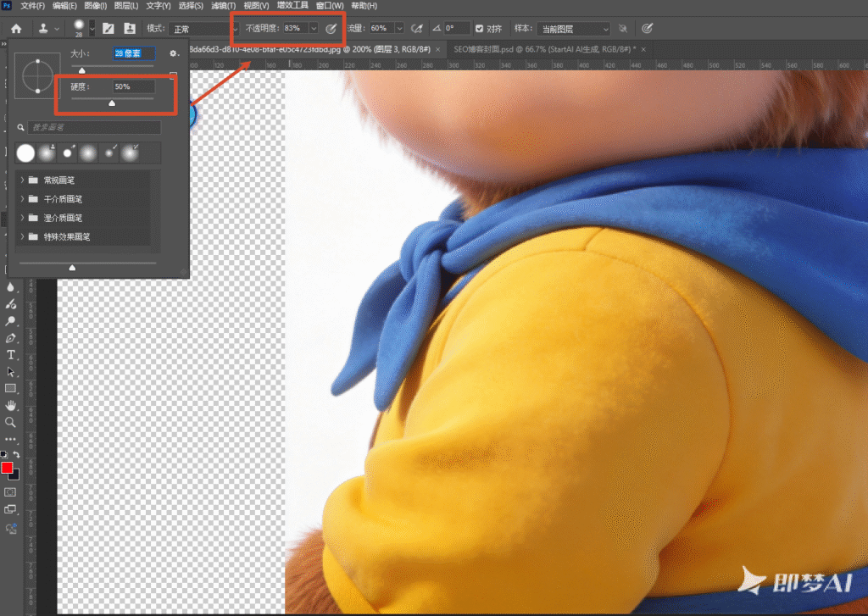Click the brush thumbnail size slider handle
This screenshot has width=868, height=616.
(72, 268)
